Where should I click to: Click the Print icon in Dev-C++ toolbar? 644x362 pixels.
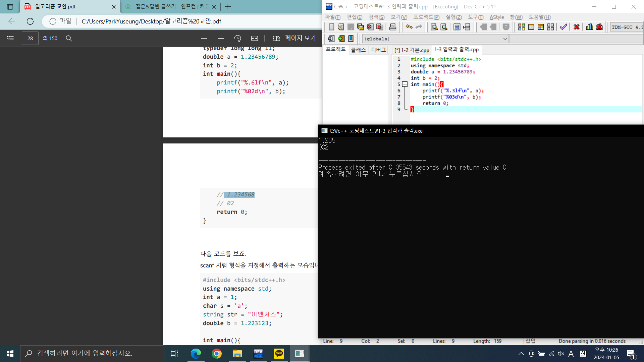pyautogui.click(x=393, y=27)
